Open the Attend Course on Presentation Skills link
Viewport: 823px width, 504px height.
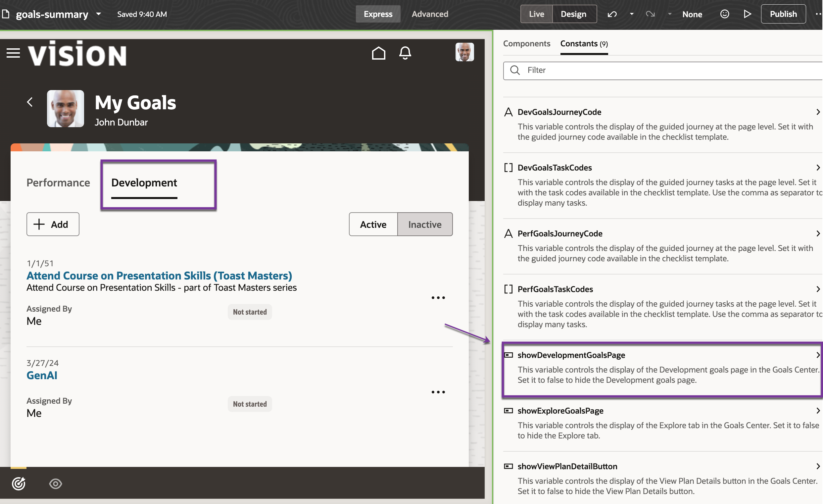159,276
